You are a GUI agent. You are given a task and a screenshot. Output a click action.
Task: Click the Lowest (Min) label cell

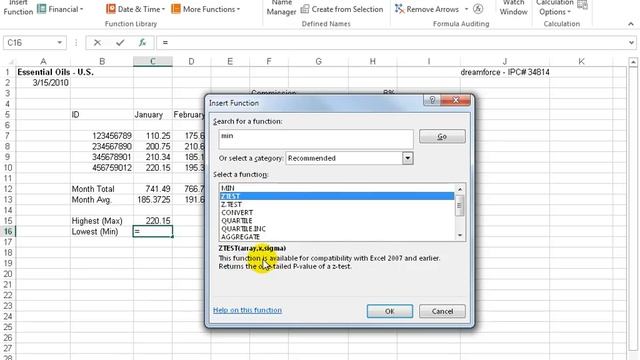102,231
